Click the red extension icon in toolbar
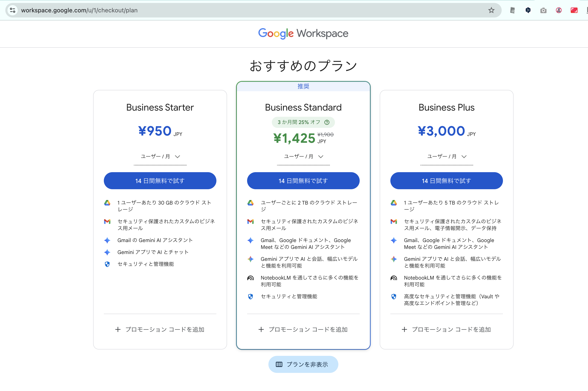The width and height of the screenshot is (588, 391). pyautogui.click(x=574, y=10)
